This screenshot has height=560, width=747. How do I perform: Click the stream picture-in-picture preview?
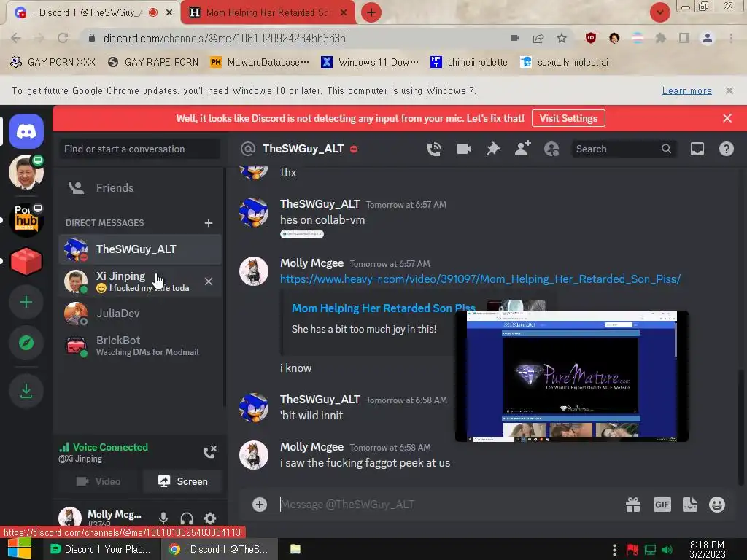(572, 376)
